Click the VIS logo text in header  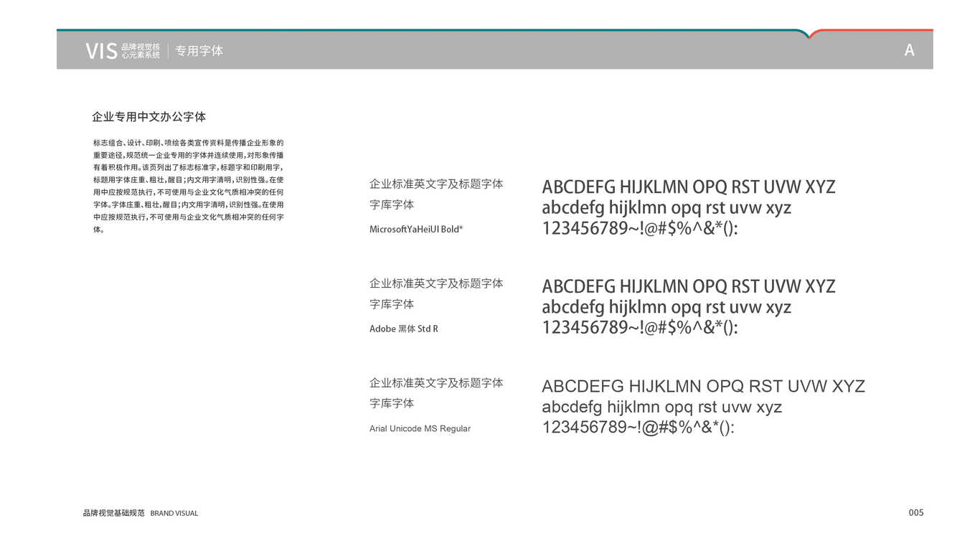pyautogui.click(x=101, y=51)
